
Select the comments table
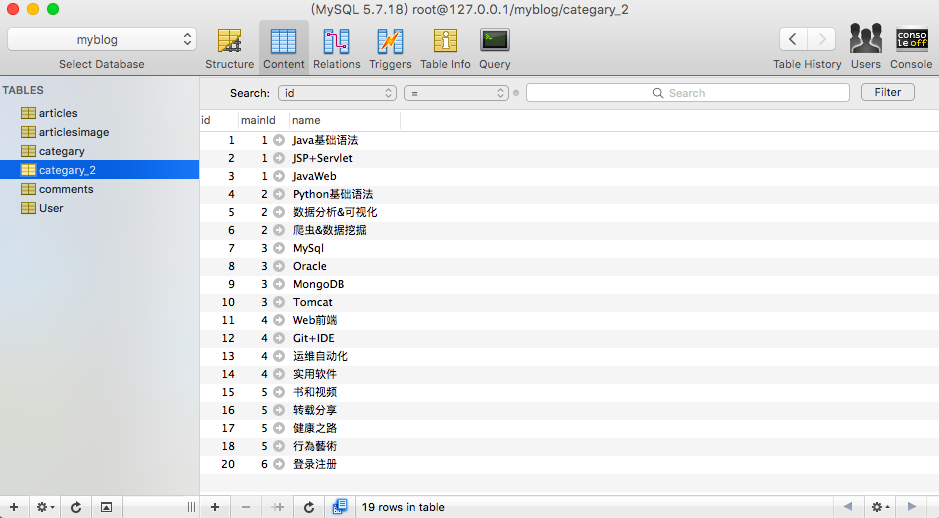[99, 189]
